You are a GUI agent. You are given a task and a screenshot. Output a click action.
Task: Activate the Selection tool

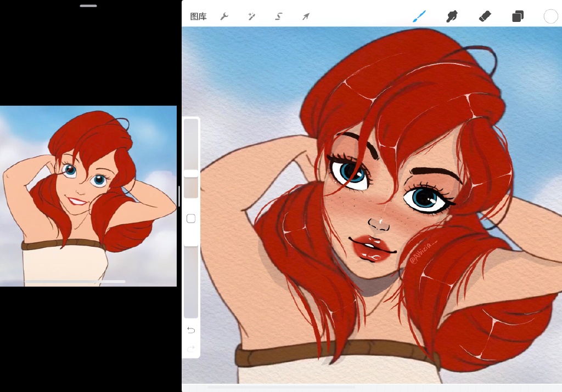[278, 16]
